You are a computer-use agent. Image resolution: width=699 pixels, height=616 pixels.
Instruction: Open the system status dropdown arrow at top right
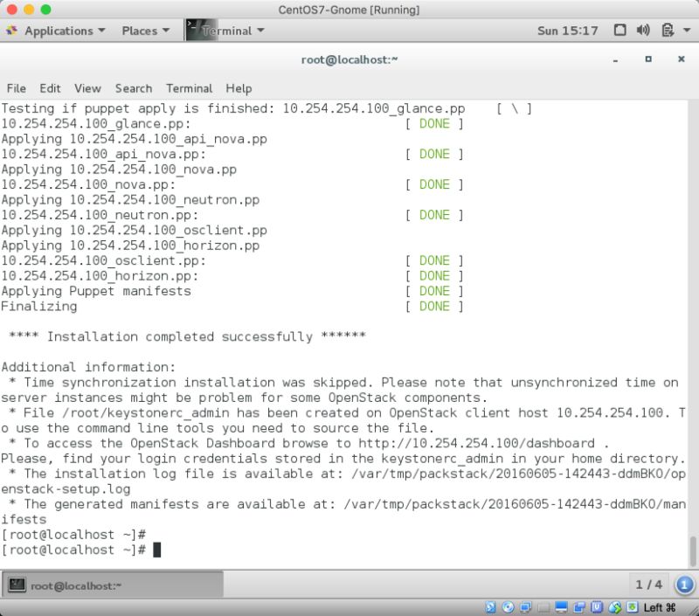click(x=688, y=30)
